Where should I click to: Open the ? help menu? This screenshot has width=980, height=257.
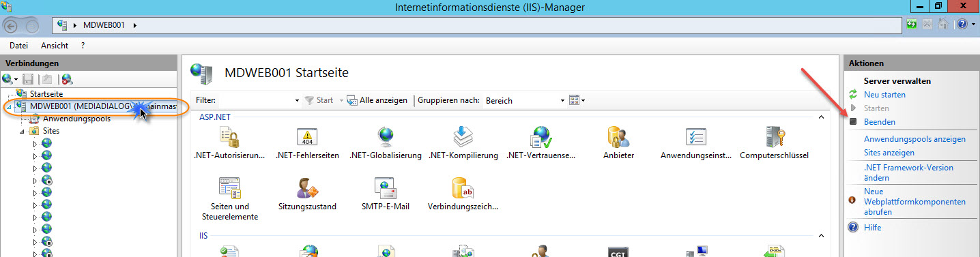click(x=83, y=46)
